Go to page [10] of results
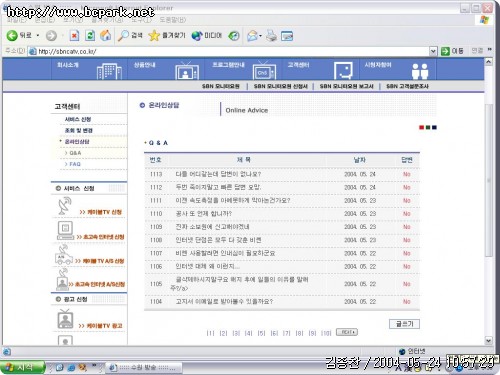The width and height of the screenshot is (500, 375). [x=326, y=333]
